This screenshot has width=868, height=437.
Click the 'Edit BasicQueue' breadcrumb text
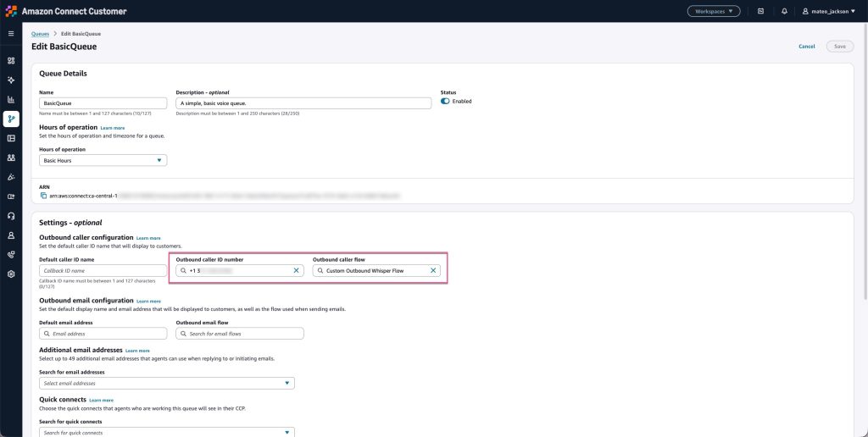(81, 34)
